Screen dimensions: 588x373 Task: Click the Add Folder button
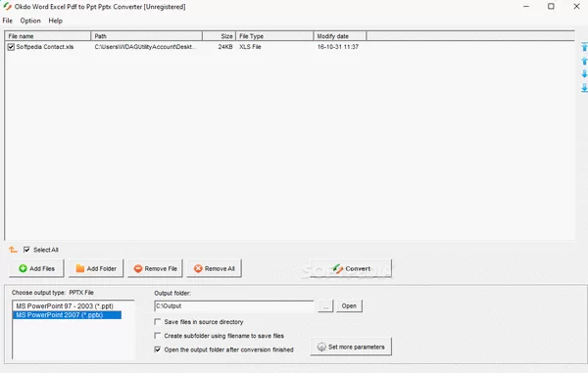click(x=96, y=268)
